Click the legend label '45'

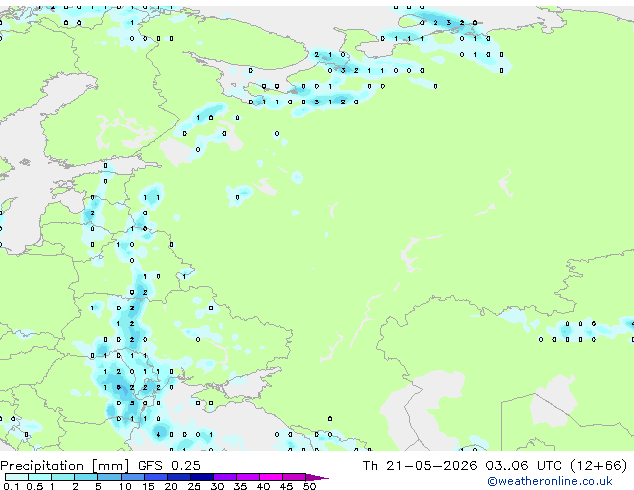coord(286,486)
